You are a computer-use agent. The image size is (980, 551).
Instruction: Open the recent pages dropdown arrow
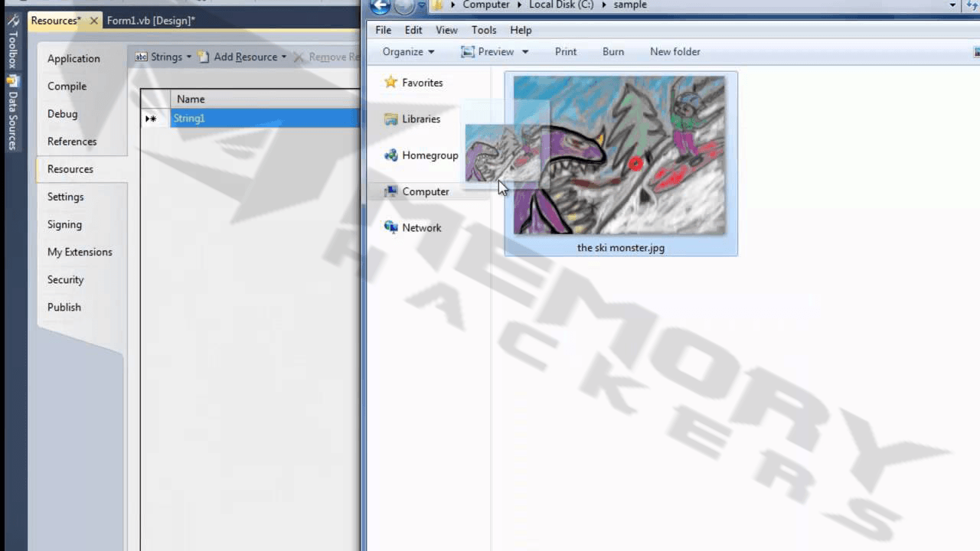point(421,5)
